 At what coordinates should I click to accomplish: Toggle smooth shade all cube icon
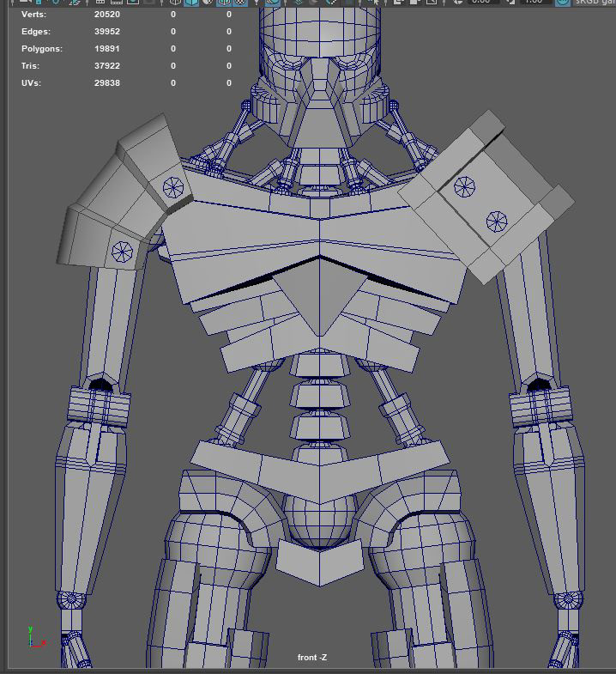191,3
